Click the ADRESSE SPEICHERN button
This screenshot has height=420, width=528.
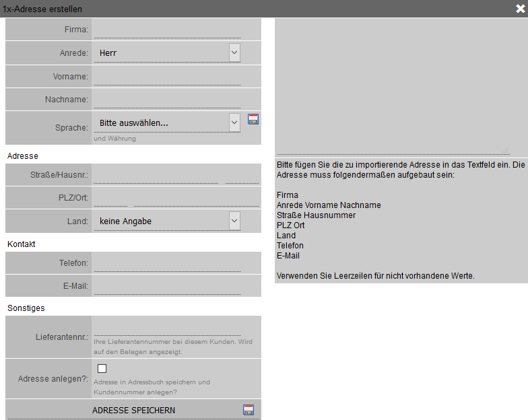click(x=133, y=411)
